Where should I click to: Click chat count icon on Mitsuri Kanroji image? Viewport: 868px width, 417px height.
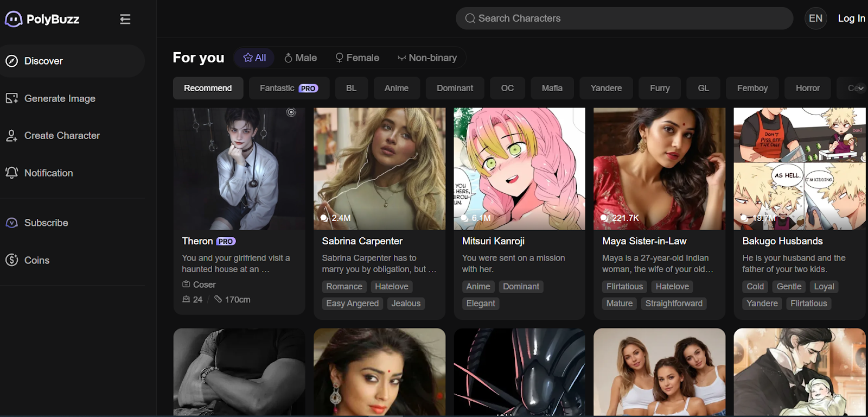tap(464, 218)
